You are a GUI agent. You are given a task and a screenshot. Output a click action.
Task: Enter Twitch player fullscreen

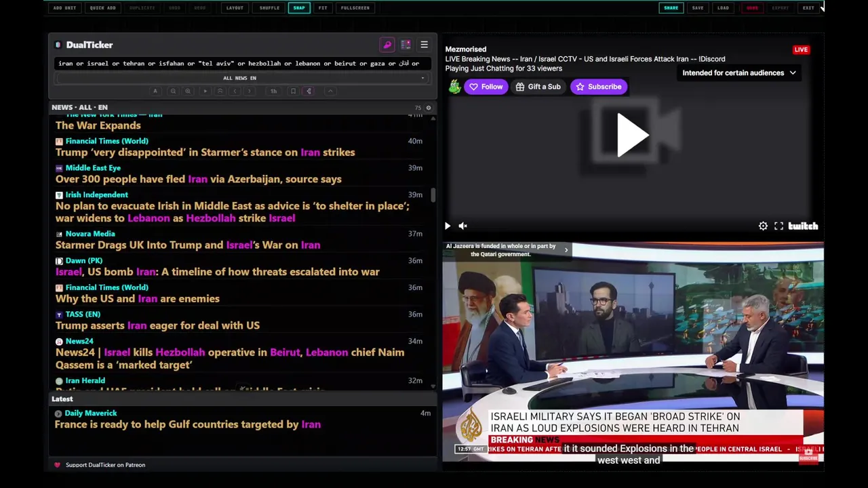[x=778, y=226]
